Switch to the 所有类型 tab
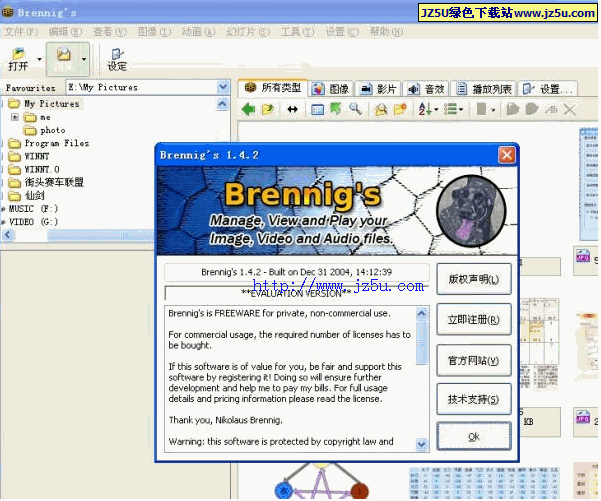The width and height of the screenshot is (601, 501). click(273, 88)
